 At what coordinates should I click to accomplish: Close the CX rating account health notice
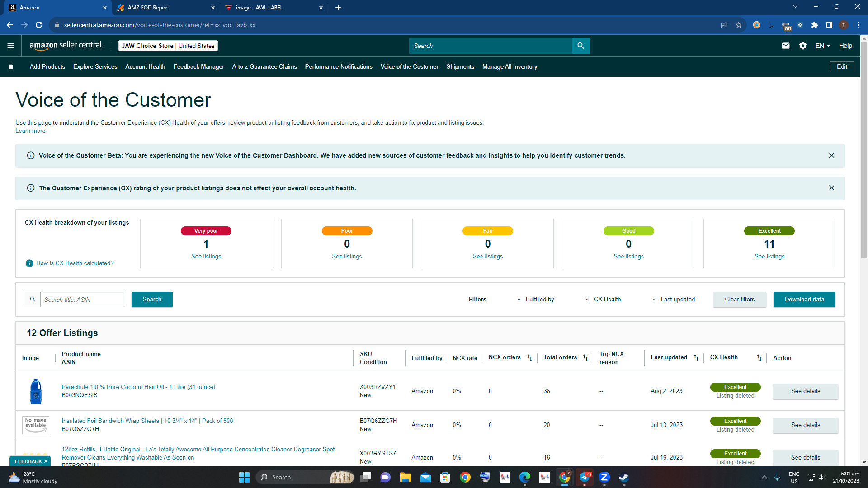click(x=831, y=188)
